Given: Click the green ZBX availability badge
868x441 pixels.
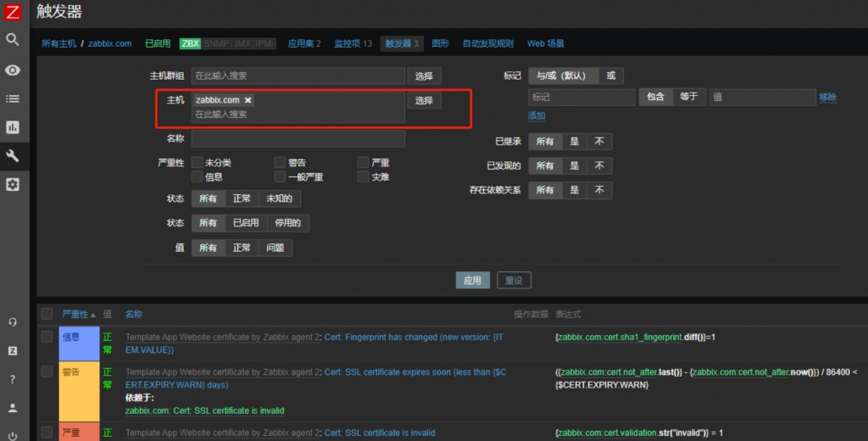Looking at the screenshot, I should coord(191,43).
